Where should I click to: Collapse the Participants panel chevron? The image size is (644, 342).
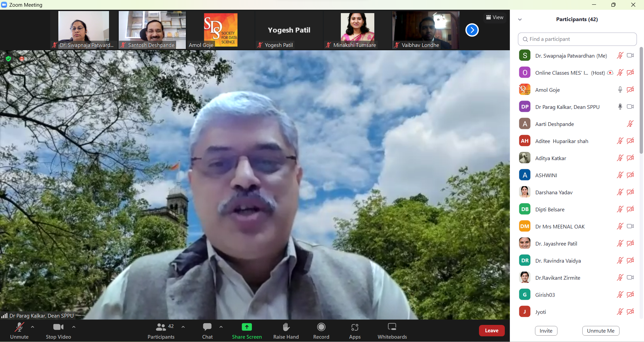[x=520, y=19]
